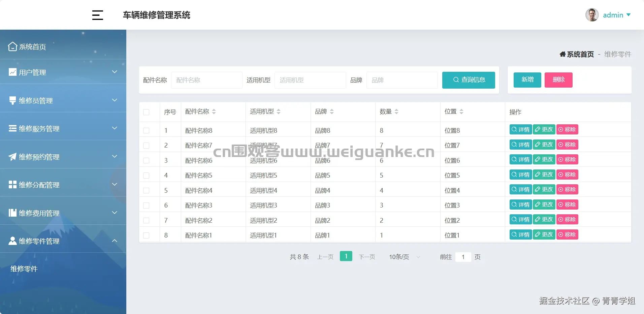View 详情 for 配件名称8 row
This screenshot has width=644, height=314.
click(521, 129)
